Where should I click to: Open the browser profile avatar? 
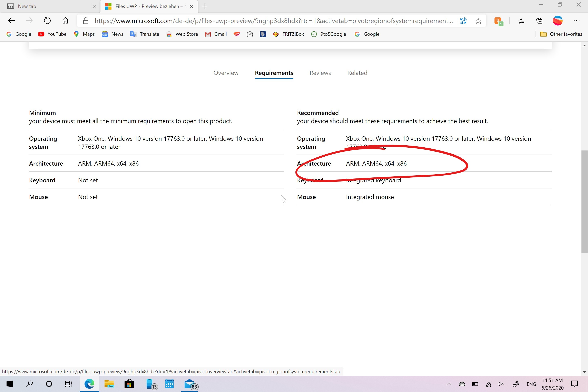coord(558,21)
